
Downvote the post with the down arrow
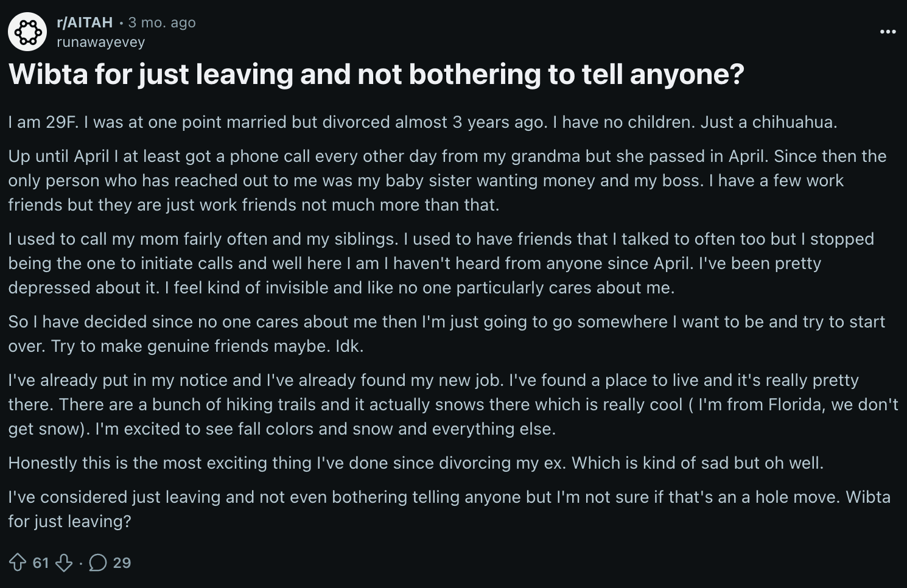64,562
